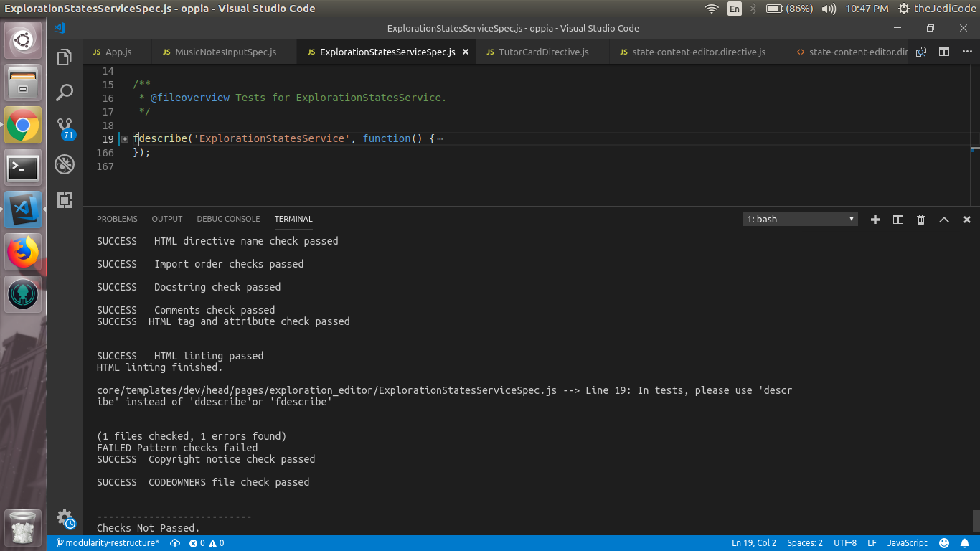Image resolution: width=980 pixels, height=551 pixels.
Task: Go to line via Ln 19, Col 2
Action: (x=754, y=543)
